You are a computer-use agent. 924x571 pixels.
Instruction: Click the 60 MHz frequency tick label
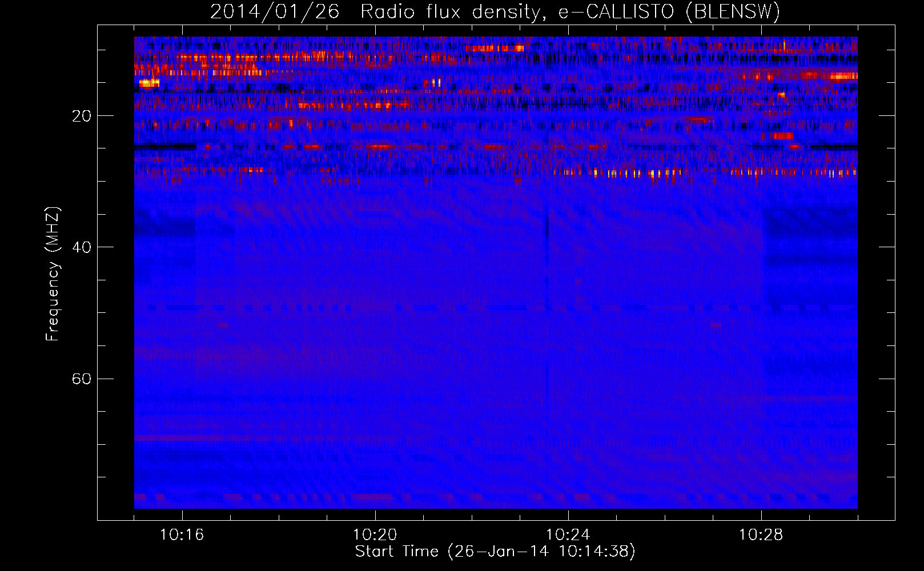click(x=81, y=379)
